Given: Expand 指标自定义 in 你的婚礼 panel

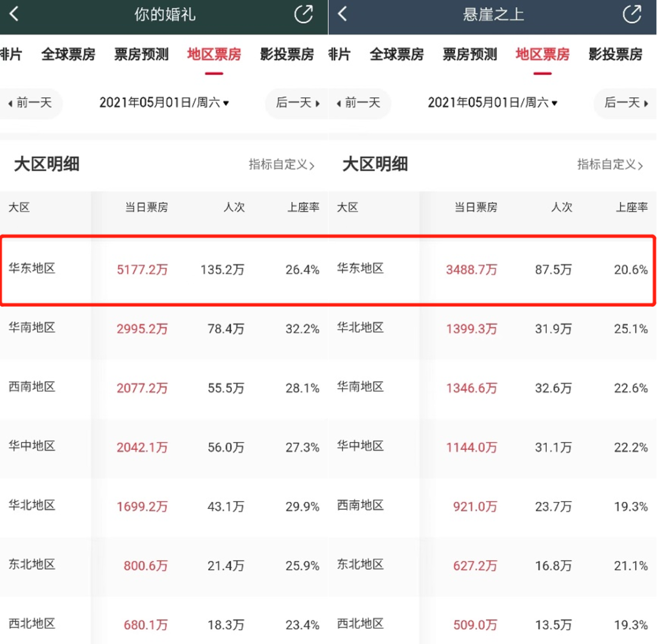Looking at the screenshot, I should click(282, 164).
